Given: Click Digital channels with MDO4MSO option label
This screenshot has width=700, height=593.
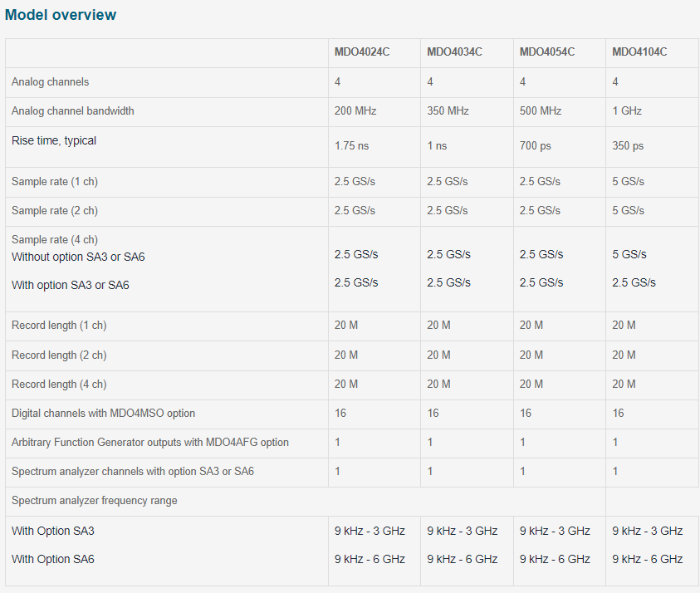Looking at the screenshot, I should (x=103, y=413).
